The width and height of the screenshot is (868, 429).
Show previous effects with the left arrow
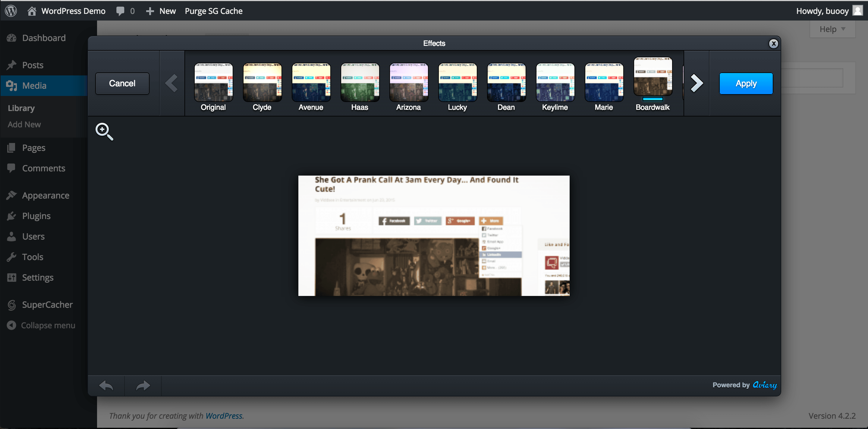tap(172, 83)
